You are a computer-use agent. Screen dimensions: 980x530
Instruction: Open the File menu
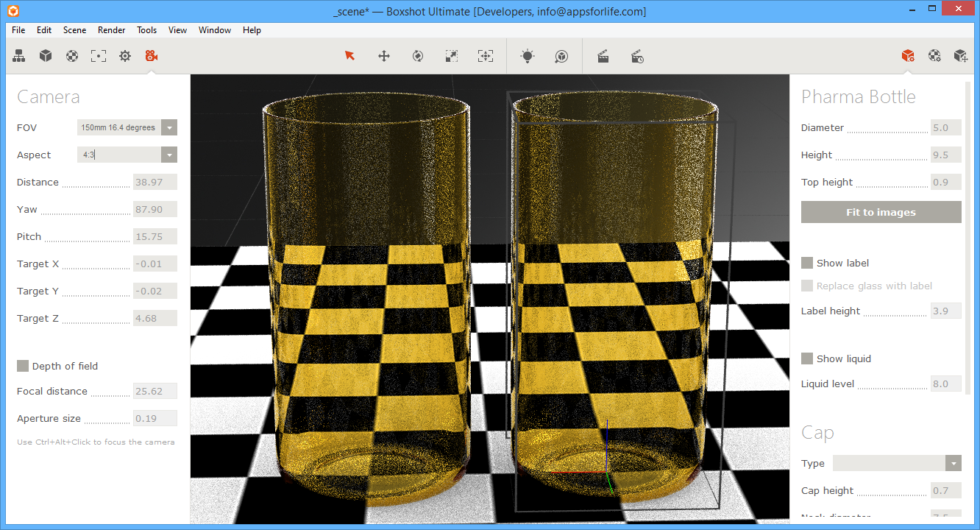coord(18,30)
